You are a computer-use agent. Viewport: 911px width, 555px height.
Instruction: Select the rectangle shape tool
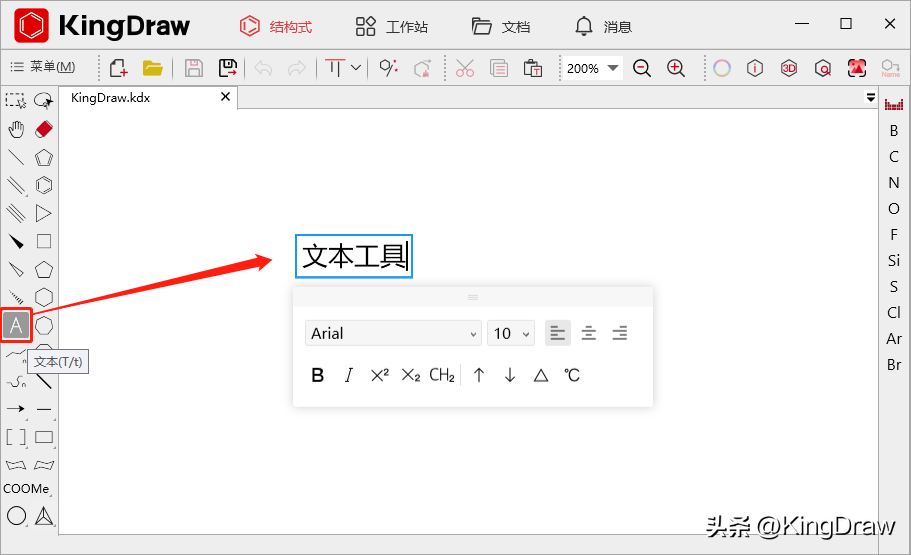(x=44, y=437)
